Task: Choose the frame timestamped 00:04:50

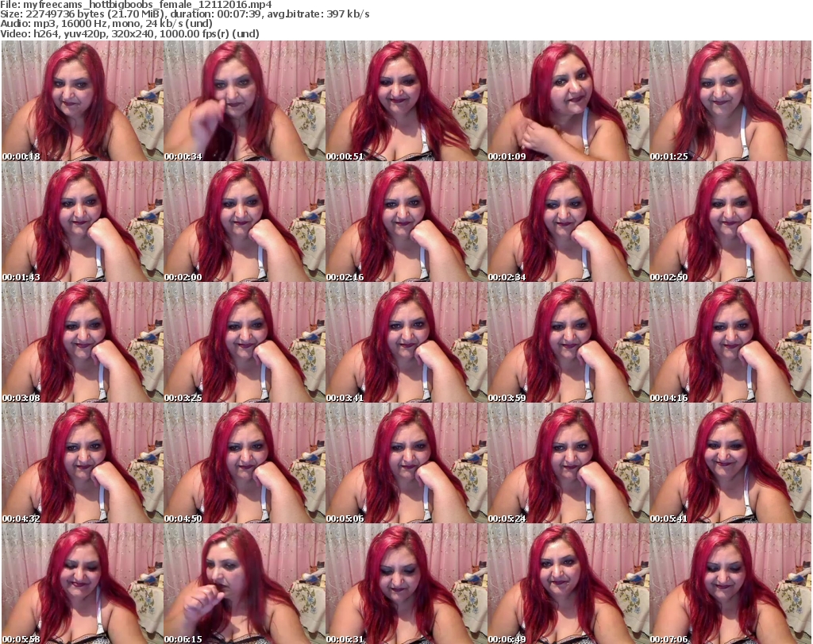Action: click(245, 463)
